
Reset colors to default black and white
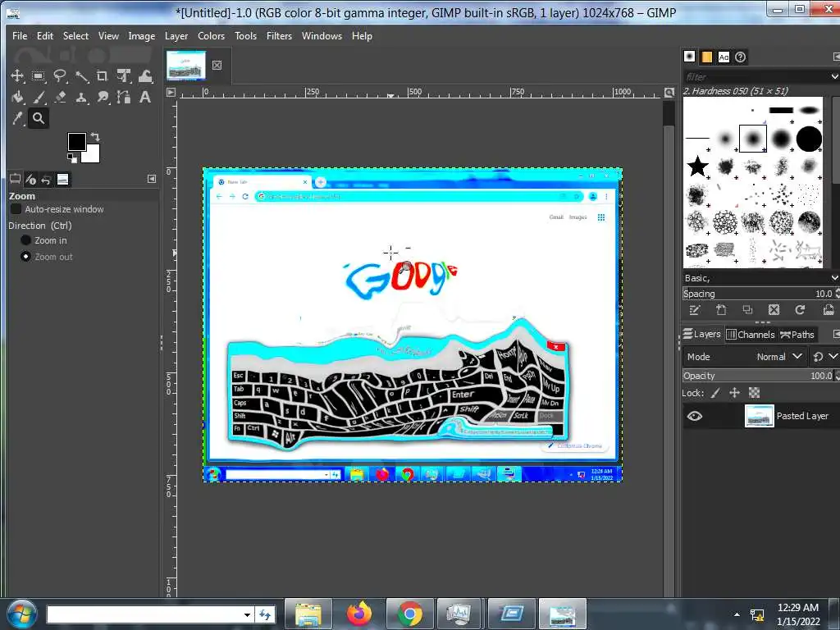pyautogui.click(x=71, y=157)
